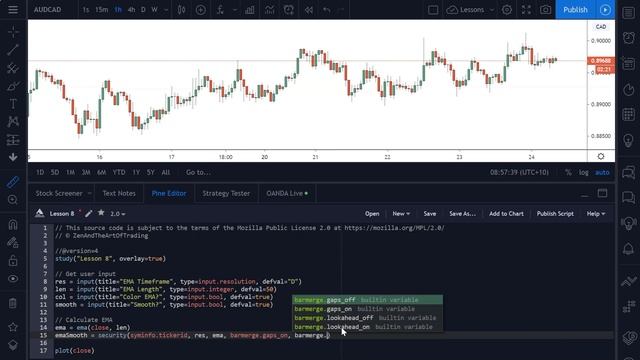
Task: Click the compare or add symbol icon
Action: click(x=200, y=9)
